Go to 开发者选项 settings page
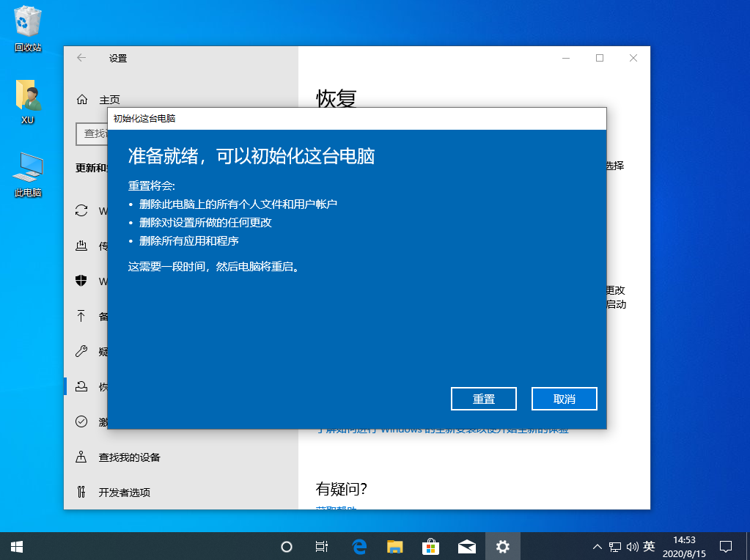Screen dimensions: 750x560 124,492
